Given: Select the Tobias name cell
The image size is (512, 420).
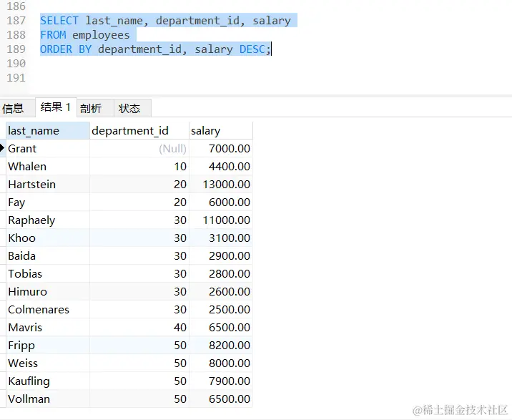Looking at the screenshot, I should (x=48, y=274).
